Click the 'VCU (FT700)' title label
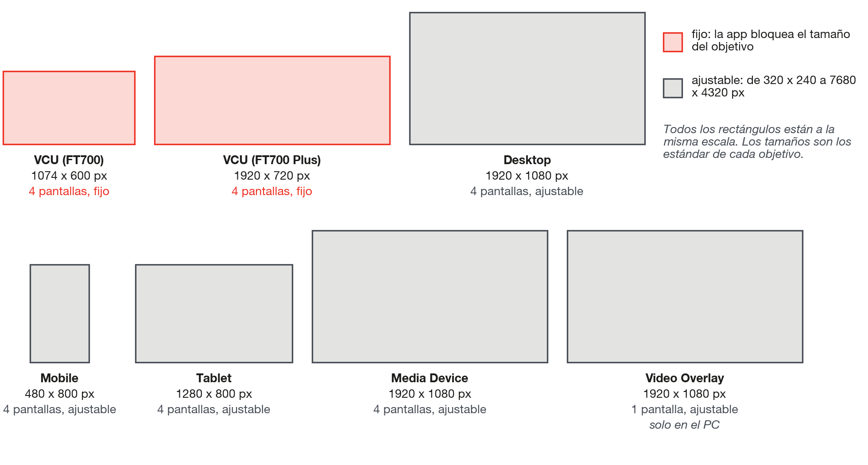Screen dimensions: 868x465 click(69, 160)
